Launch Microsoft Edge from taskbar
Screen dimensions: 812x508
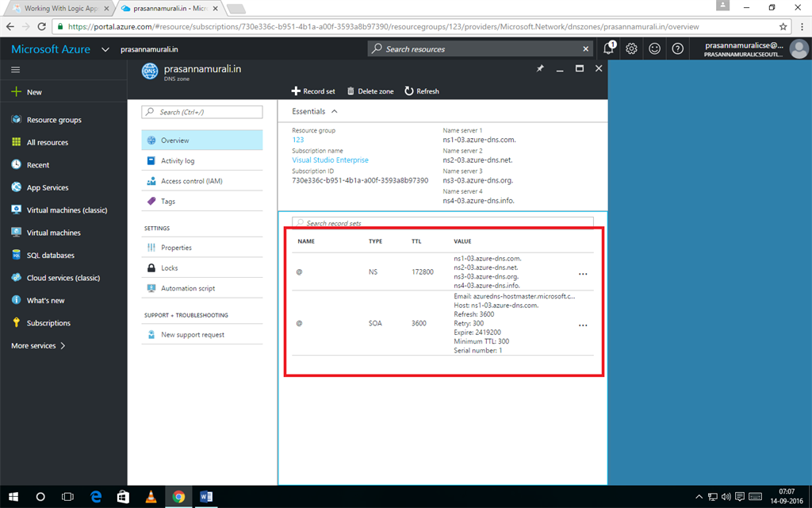(96, 497)
